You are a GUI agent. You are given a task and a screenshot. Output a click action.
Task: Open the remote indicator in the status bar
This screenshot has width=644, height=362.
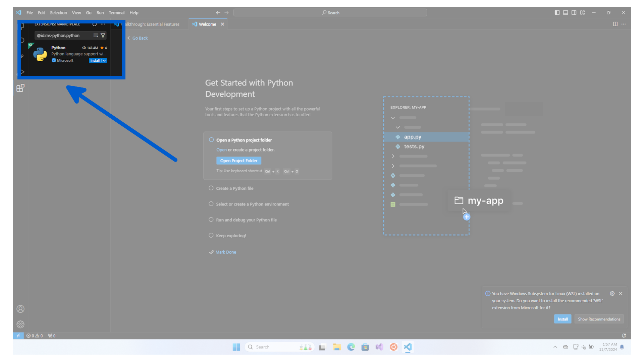(x=18, y=335)
